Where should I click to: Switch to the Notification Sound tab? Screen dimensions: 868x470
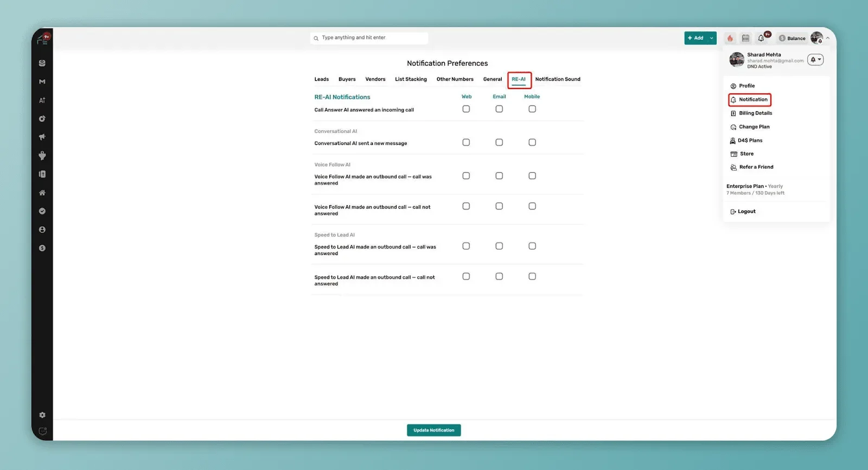pyautogui.click(x=558, y=79)
